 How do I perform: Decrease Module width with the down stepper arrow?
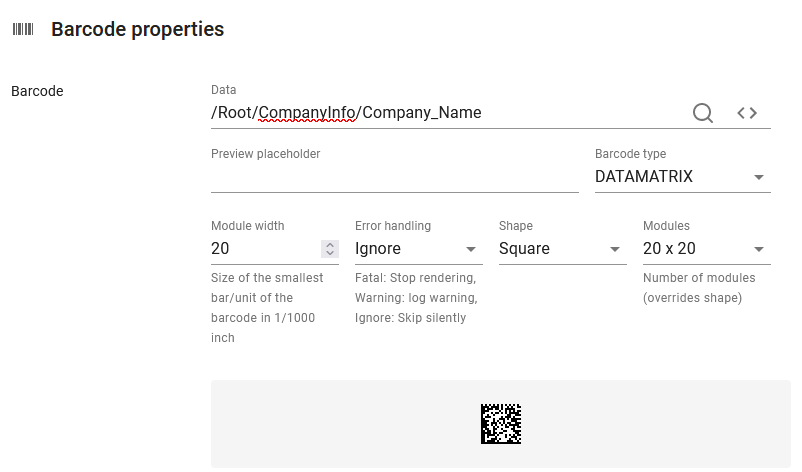[330, 253]
